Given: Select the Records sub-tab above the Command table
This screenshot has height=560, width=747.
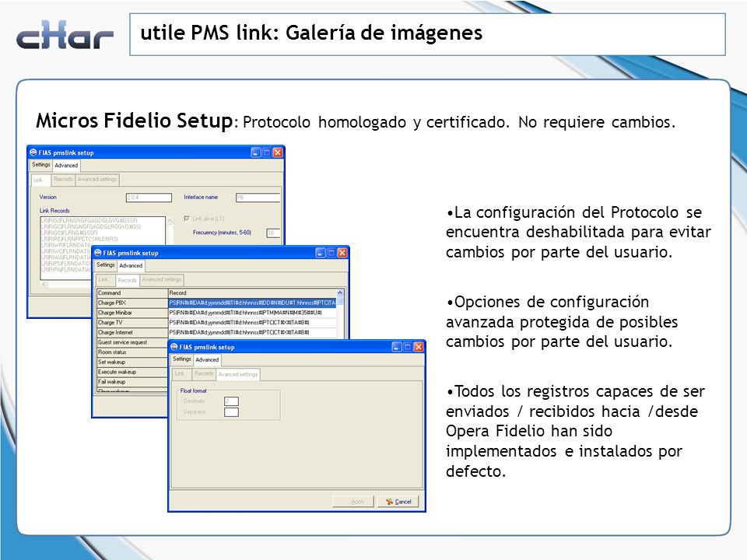Looking at the screenshot, I should pyautogui.click(x=127, y=281).
